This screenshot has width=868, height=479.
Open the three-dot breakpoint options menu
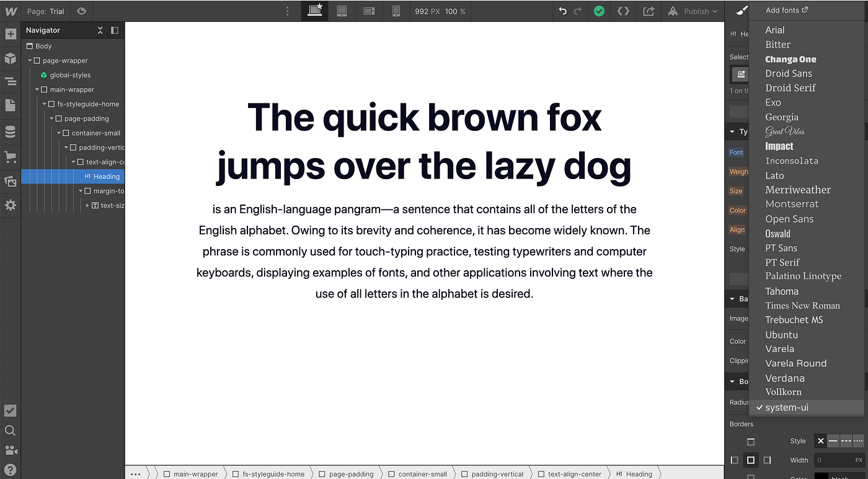pyautogui.click(x=287, y=11)
